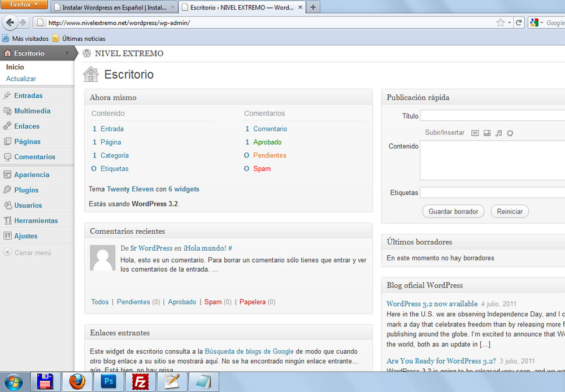Open the orange Firefox menu button
Image resolution: width=565 pixels, height=392 pixels.
click(23, 4)
